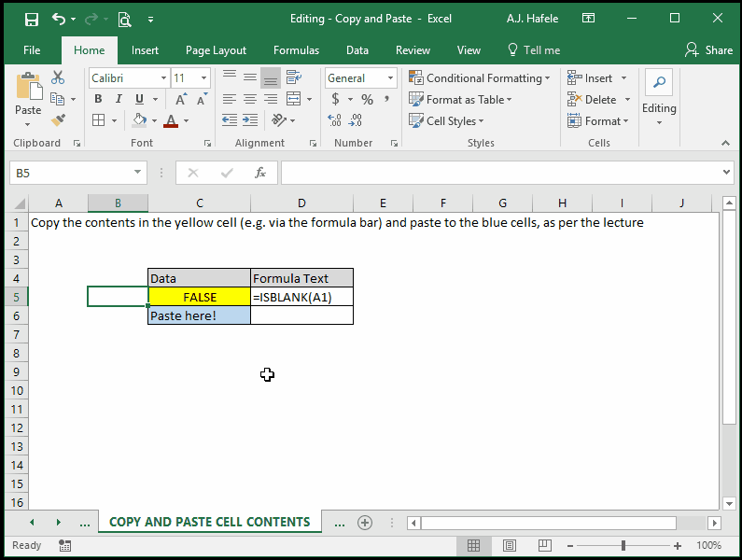This screenshot has height=560, width=742.
Task: Click the Paste clipboard icon
Action: [x=28, y=86]
